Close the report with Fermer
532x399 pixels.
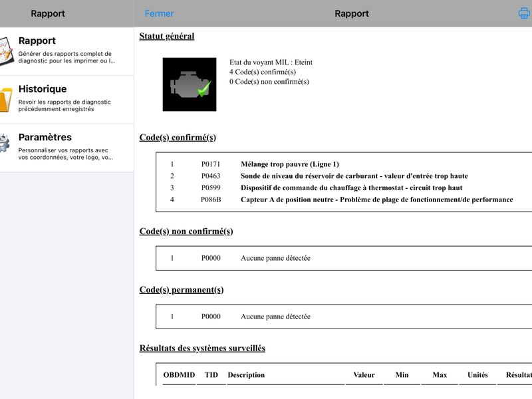coord(159,13)
